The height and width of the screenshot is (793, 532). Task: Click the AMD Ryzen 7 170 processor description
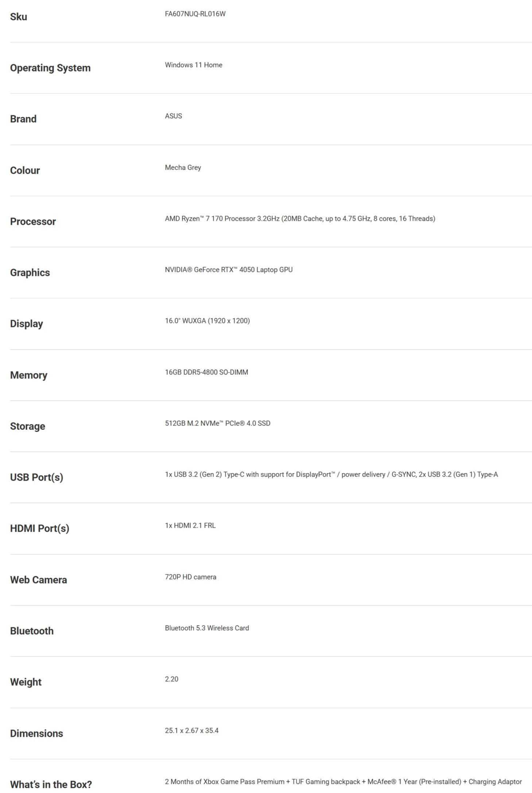[300, 219]
